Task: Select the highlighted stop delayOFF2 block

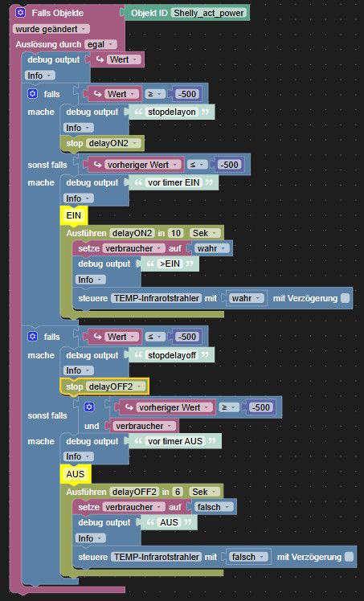Action: tap(104, 386)
